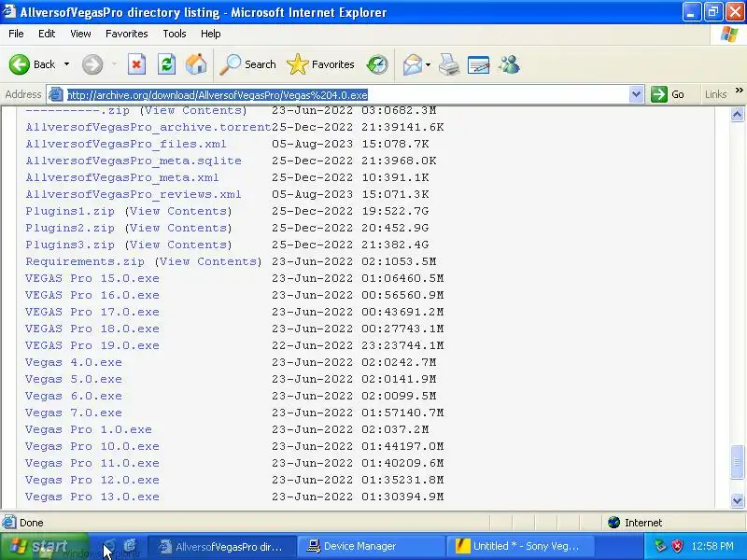
Task: Open AllversofVegasPro_meta.sqlite link
Action: pos(134,161)
